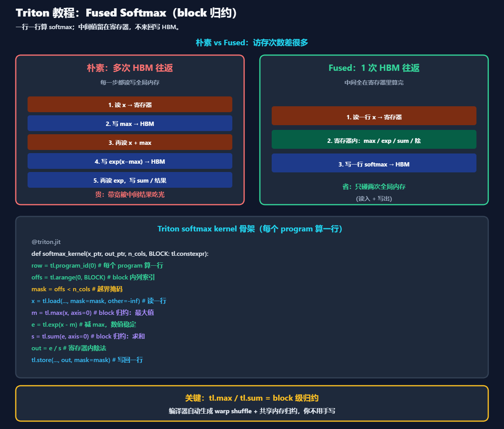504x429 pixels.
Task: Select the 'def softmax_kernel' code line
Action: coord(120,254)
